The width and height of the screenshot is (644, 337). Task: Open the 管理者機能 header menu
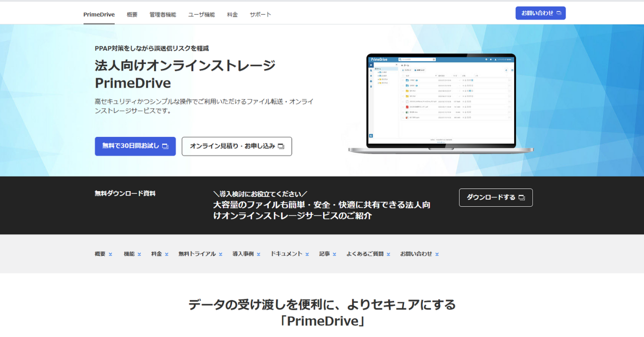[x=163, y=15]
